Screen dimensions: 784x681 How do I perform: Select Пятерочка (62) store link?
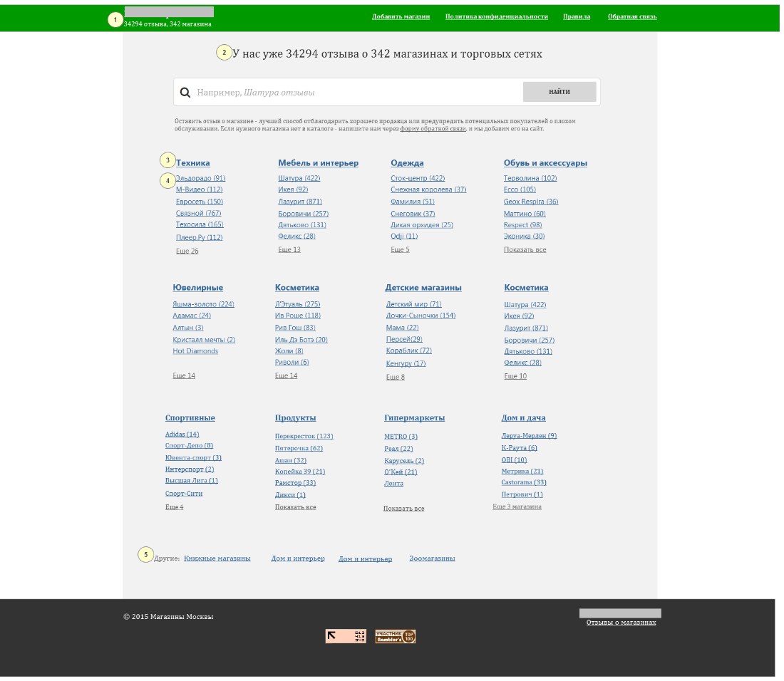tap(299, 448)
